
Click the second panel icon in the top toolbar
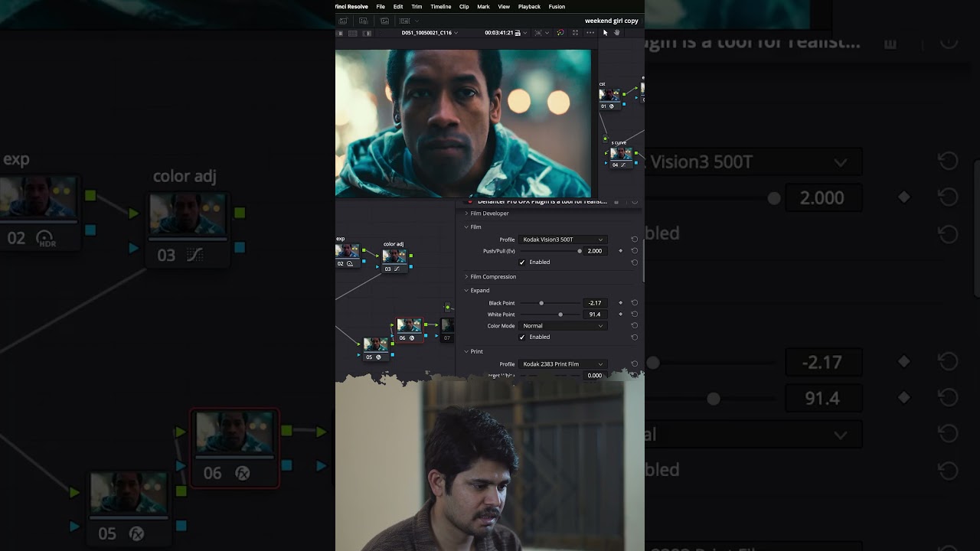(364, 21)
